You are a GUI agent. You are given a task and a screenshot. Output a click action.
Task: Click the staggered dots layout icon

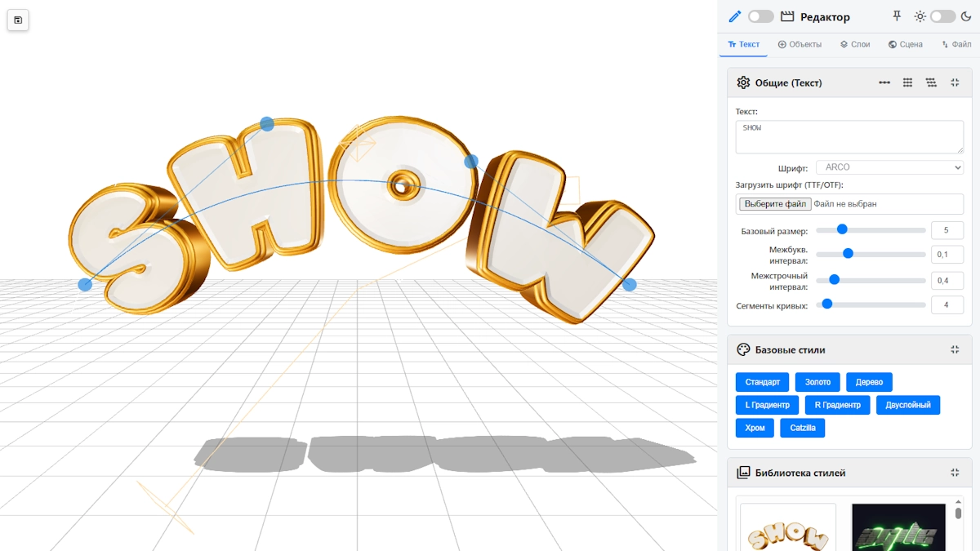pyautogui.click(x=931, y=82)
